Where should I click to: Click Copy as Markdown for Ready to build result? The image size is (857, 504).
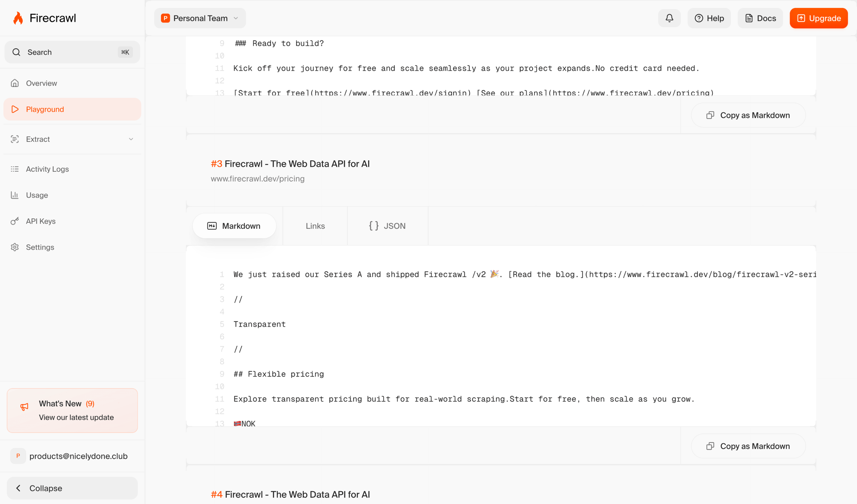748,115
